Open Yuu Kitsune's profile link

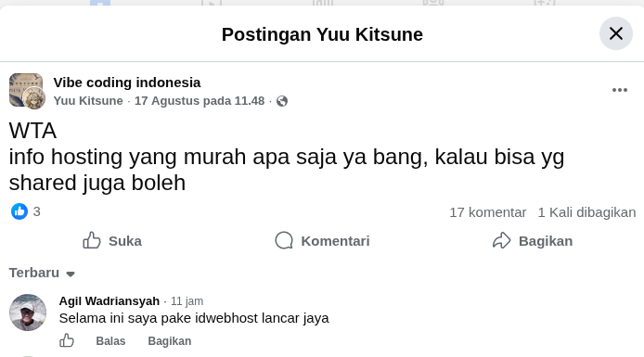pos(88,101)
